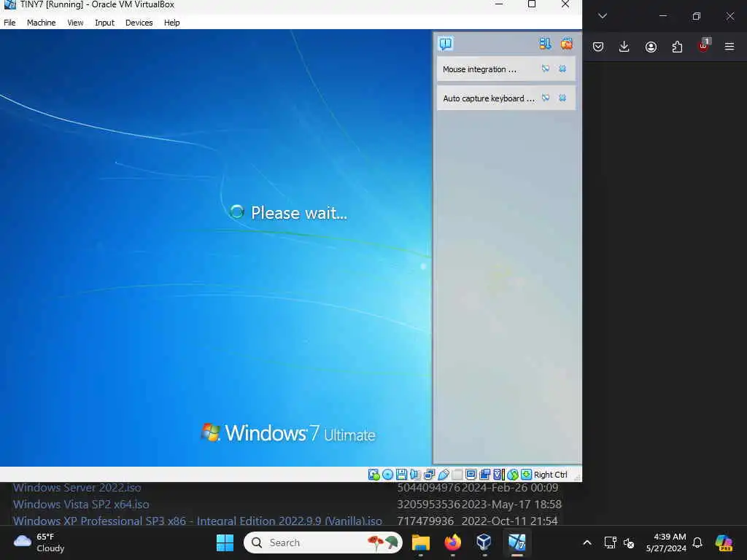Screen dimensions: 747x560
Task: Maximize the TINY7 VirtualBox window
Action: click(532, 4)
